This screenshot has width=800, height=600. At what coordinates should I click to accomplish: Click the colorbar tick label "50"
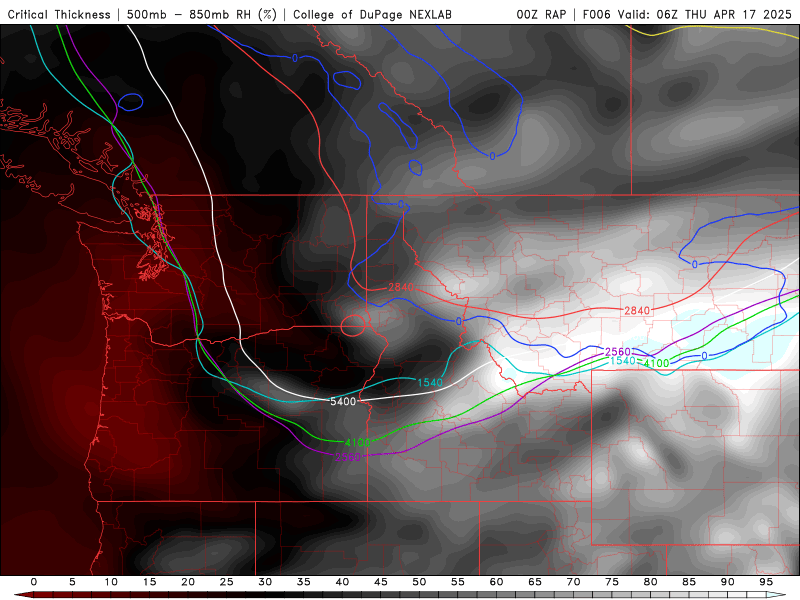pyautogui.click(x=419, y=582)
